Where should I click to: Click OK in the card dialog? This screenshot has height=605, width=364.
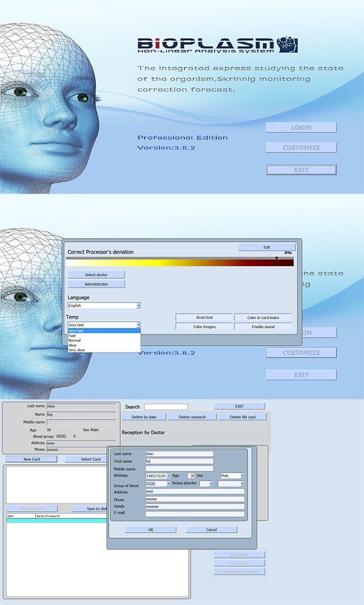[150, 530]
